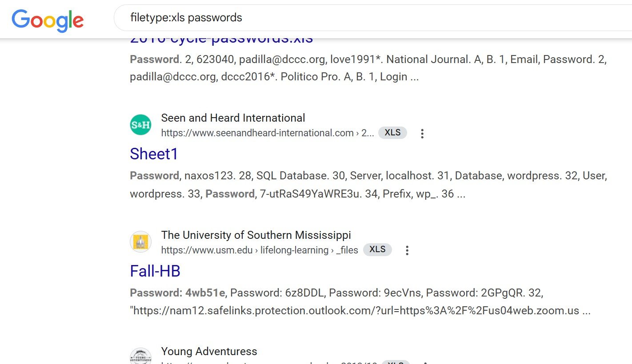Screen dimensions: 632x364
Task: Open the three-dot menu for the Seen and Heard result
Action: pos(422,133)
